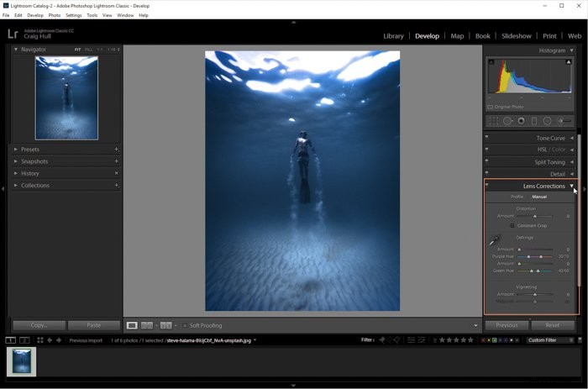Open the Profile tab in Lens Corrections

(x=517, y=197)
